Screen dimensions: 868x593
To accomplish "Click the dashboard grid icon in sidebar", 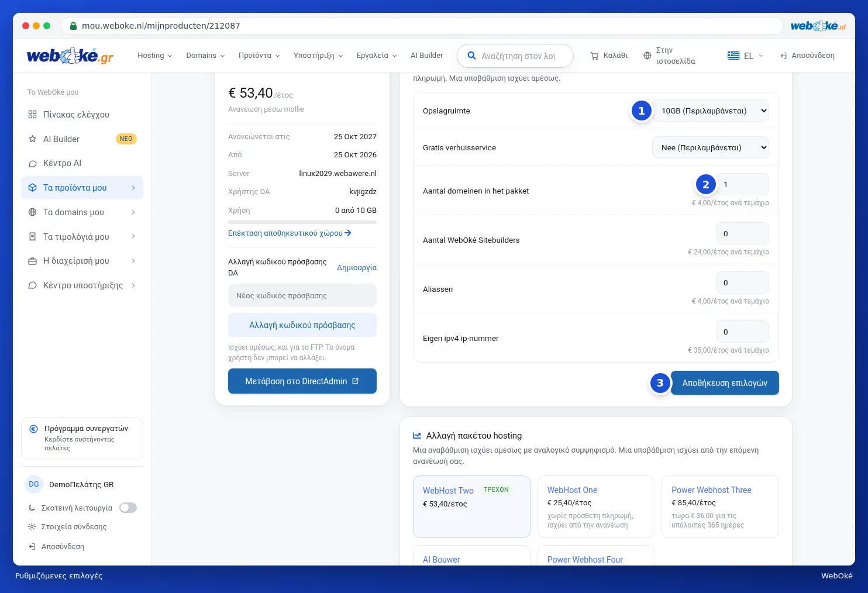I will (33, 115).
